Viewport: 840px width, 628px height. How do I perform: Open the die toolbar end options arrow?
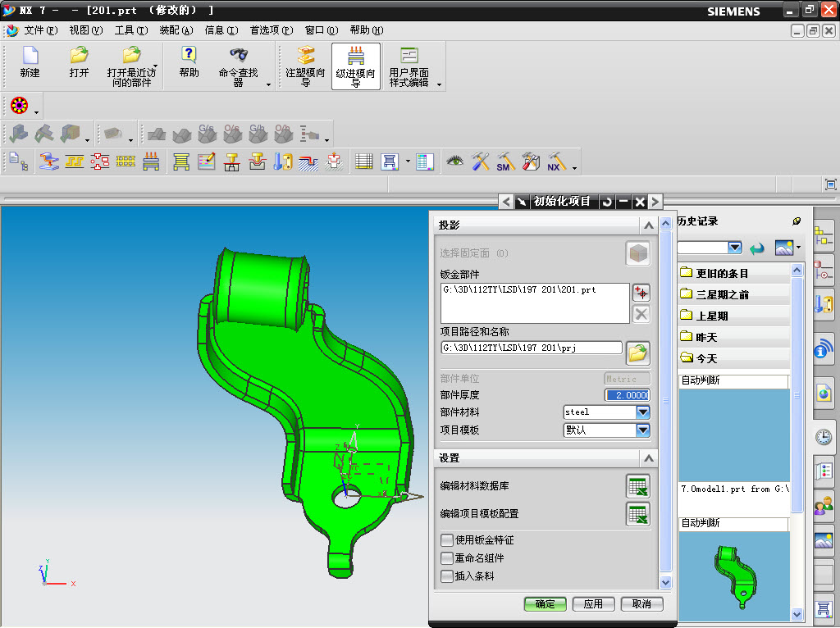pos(575,167)
